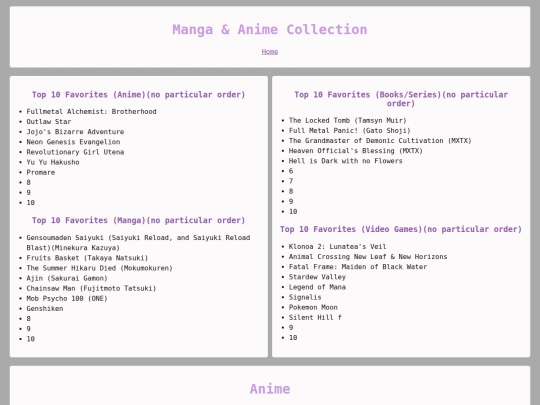Click Fatal Frame: Maiden of Black Water
This screenshot has width=540, height=405.
pyautogui.click(x=358, y=267)
